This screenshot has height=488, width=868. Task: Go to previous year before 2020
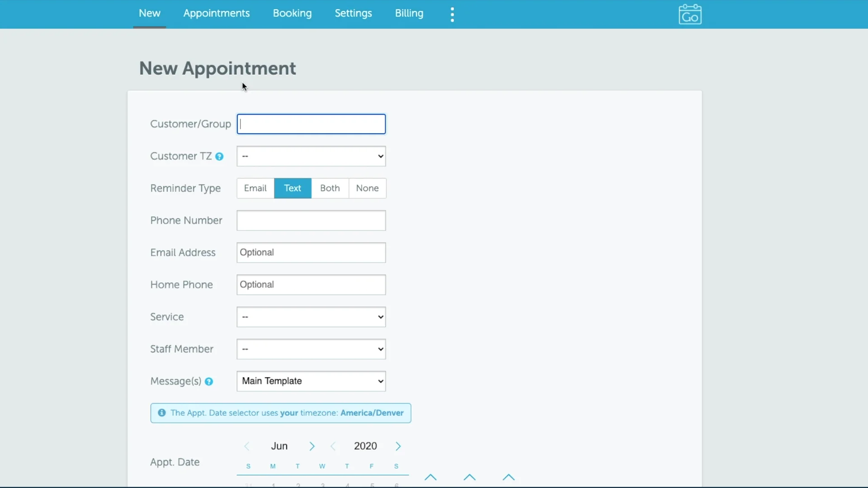333,446
